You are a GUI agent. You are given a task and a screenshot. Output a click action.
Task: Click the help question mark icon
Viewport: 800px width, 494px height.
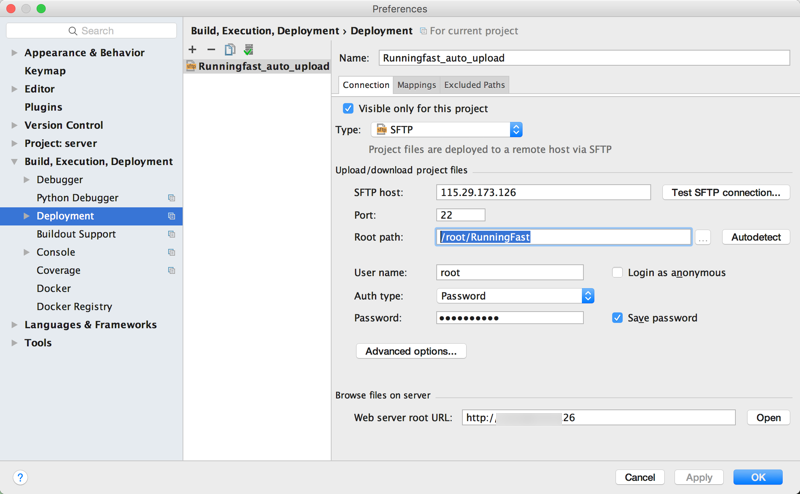(x=20, y=478)
